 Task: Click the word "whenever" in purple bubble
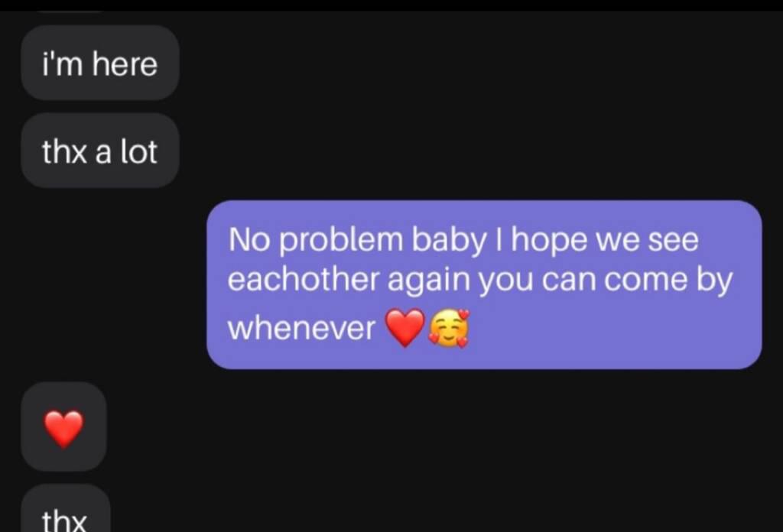pyautogui.click(x=301, y=329)
